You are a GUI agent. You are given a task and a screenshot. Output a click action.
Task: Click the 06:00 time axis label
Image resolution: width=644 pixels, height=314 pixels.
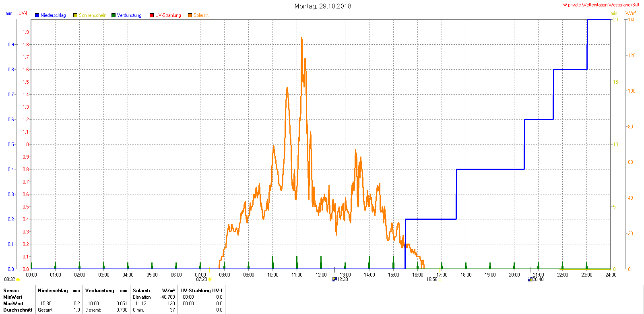point(176,275)
